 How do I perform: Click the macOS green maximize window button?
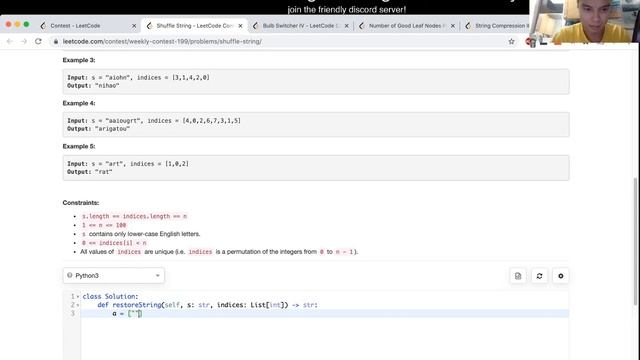pyautogui.click(x=27, y=24)
